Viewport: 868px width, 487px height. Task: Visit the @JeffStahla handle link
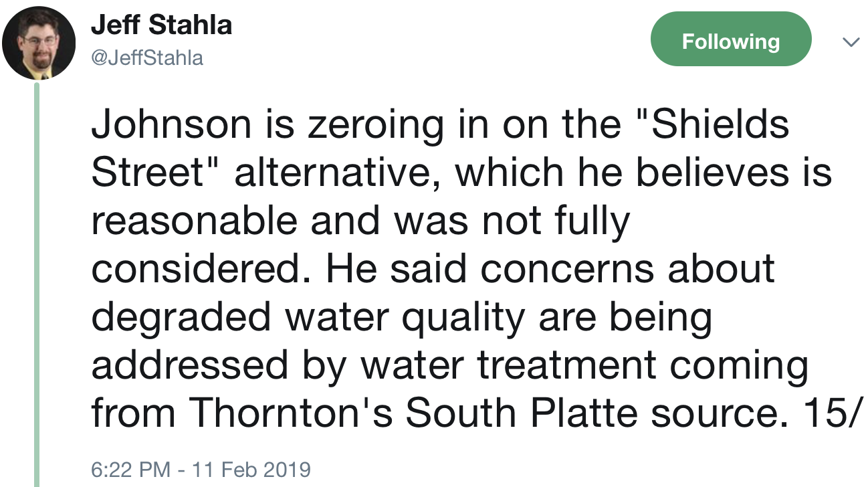[x=146, y=58]
